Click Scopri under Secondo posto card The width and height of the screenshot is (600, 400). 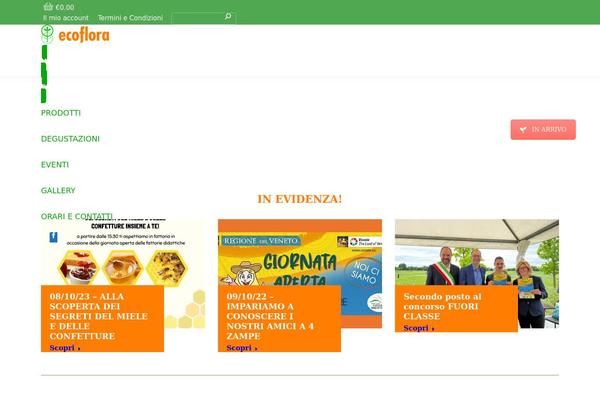[419, 328]
